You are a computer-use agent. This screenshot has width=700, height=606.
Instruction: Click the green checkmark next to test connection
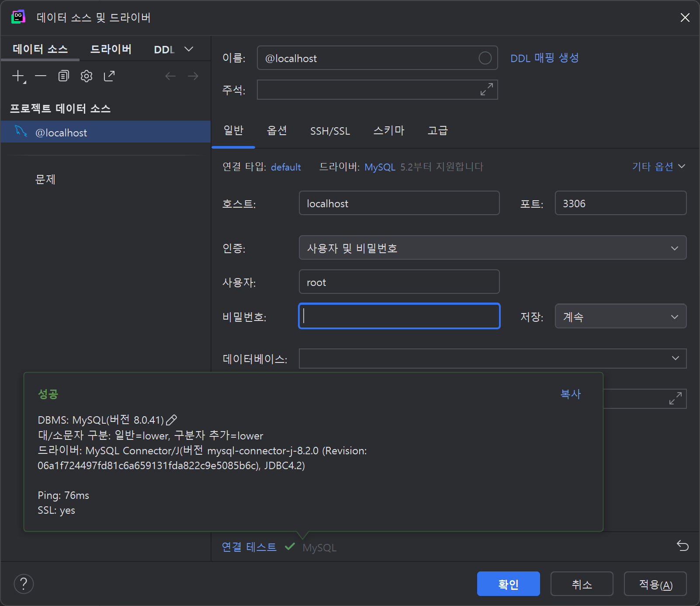click(x=290, y=547)
